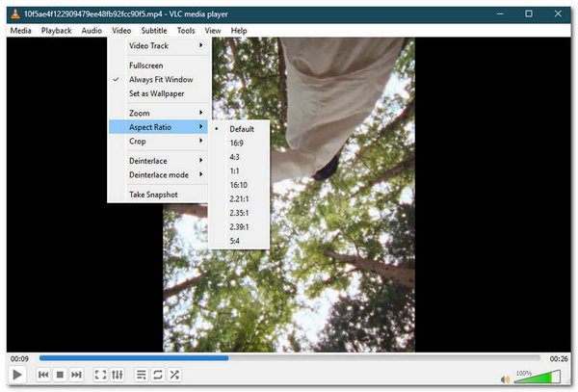This screenshot has width=578, height=392.
Task: Open extended settings equalizer icon
Action: tap(117, 375)
